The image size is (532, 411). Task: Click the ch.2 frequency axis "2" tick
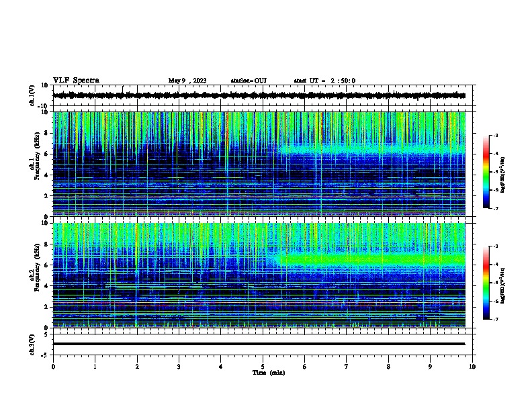47,307
